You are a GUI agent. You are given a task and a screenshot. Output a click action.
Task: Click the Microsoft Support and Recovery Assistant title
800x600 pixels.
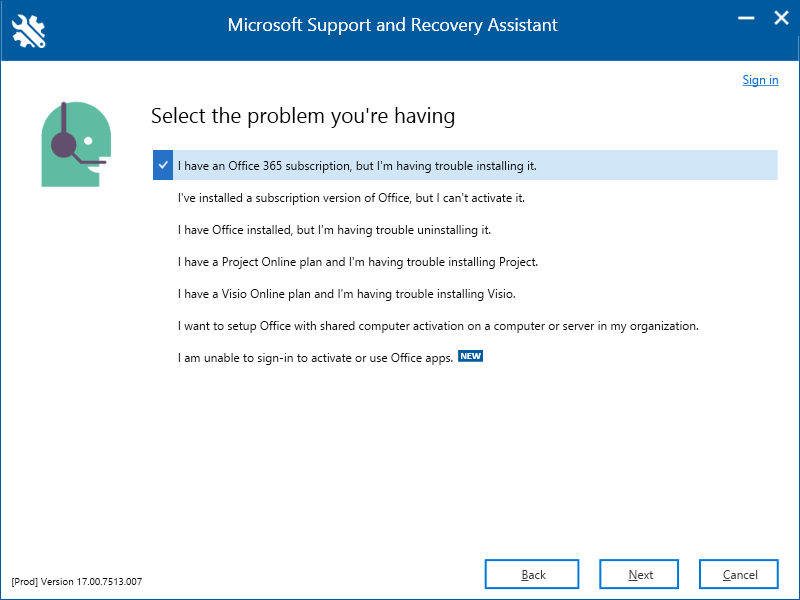[x=392, y=25]
